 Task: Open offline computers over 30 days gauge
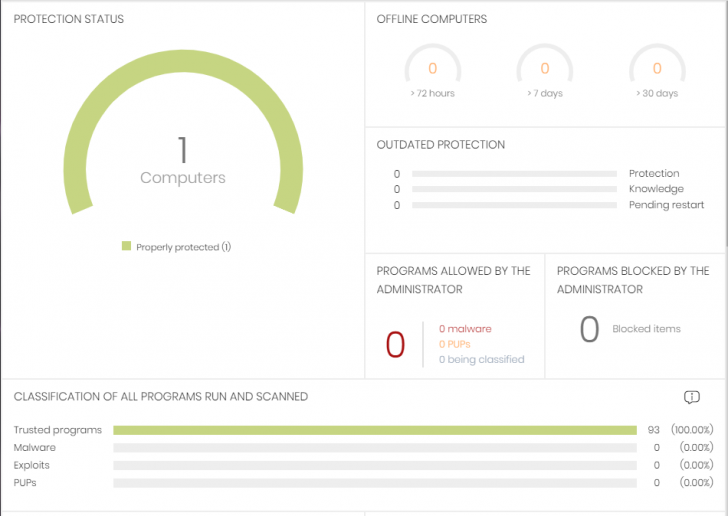(x=657, y=63)
